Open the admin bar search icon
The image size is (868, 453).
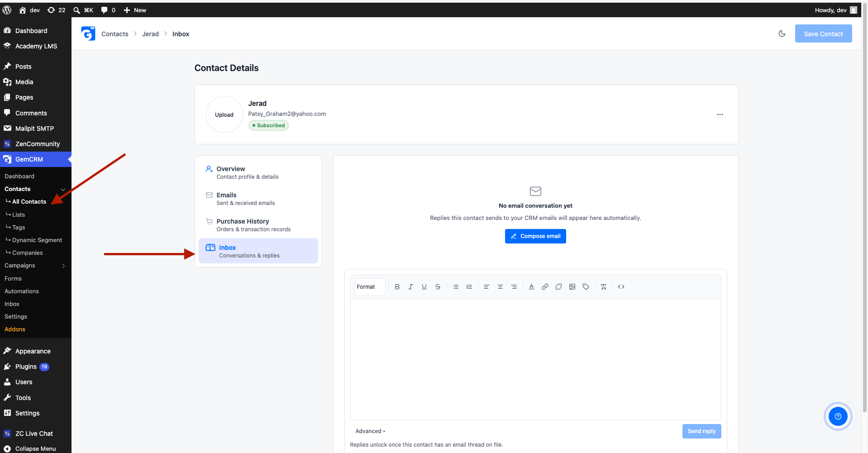77,10
